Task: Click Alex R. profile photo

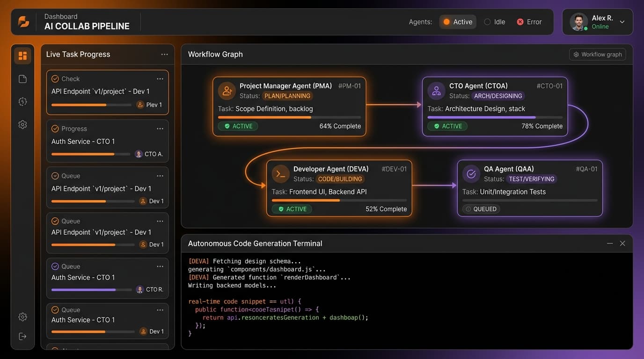Action: (x=578, y=22)
